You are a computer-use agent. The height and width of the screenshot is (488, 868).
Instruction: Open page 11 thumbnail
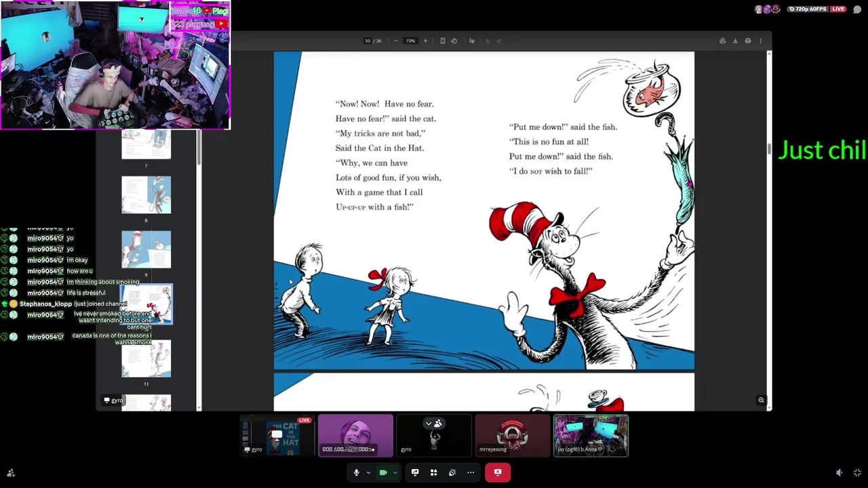[x=146, y=359]
